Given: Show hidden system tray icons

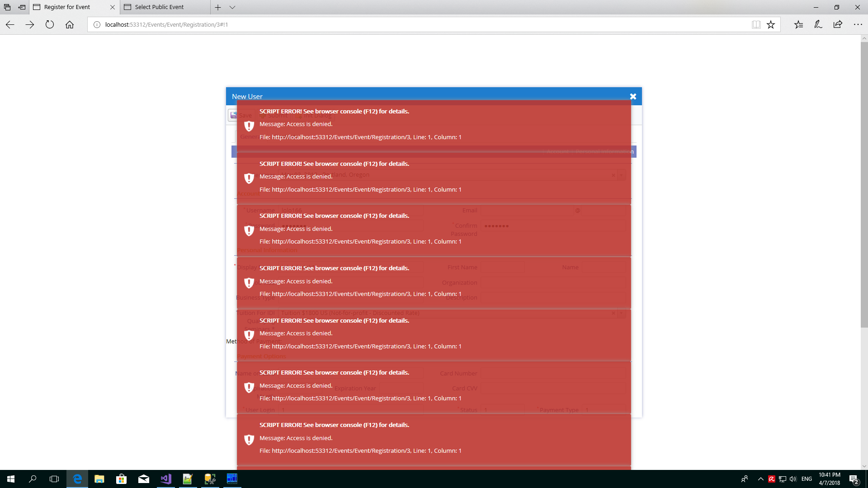Looking at the screenshot, I should pos(760,479).
